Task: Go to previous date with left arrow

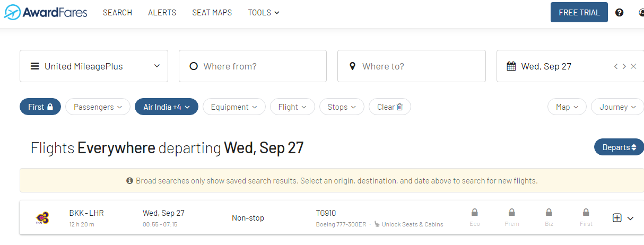Action: [x=616, y=66]
